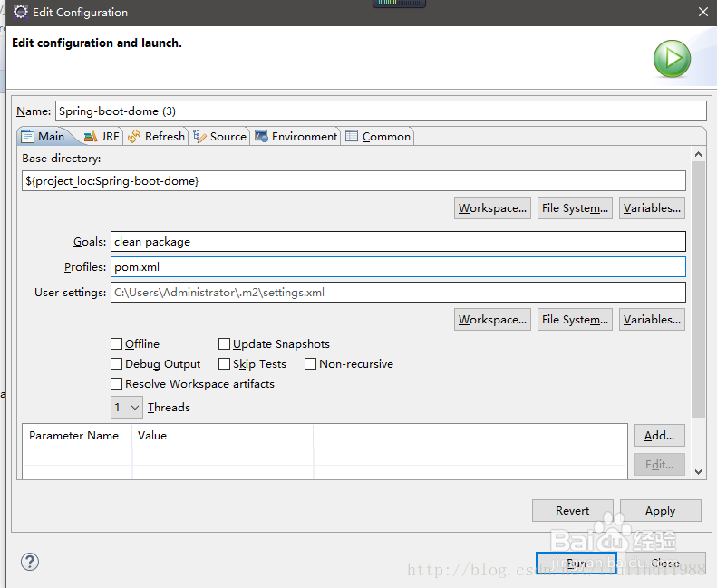Viewport: 717px width, 588px height.
Task: Click File System button under User settings
Action: click(x=575, y=319)
